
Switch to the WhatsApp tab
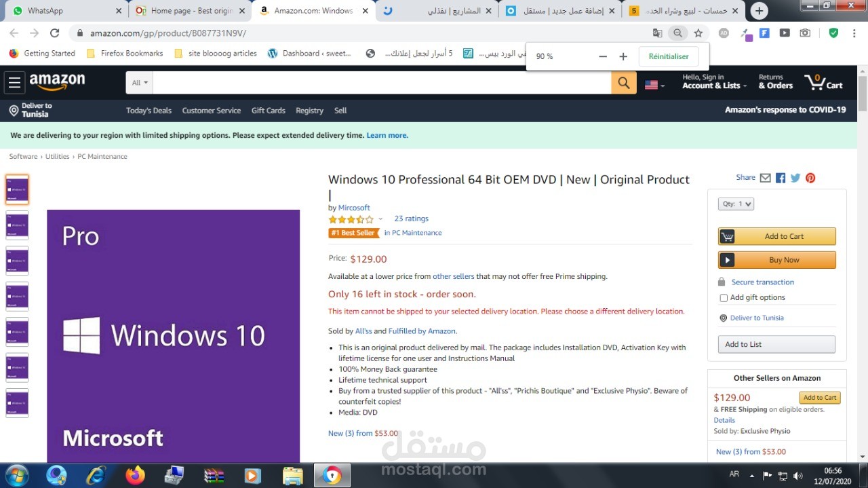coord(68,11)
